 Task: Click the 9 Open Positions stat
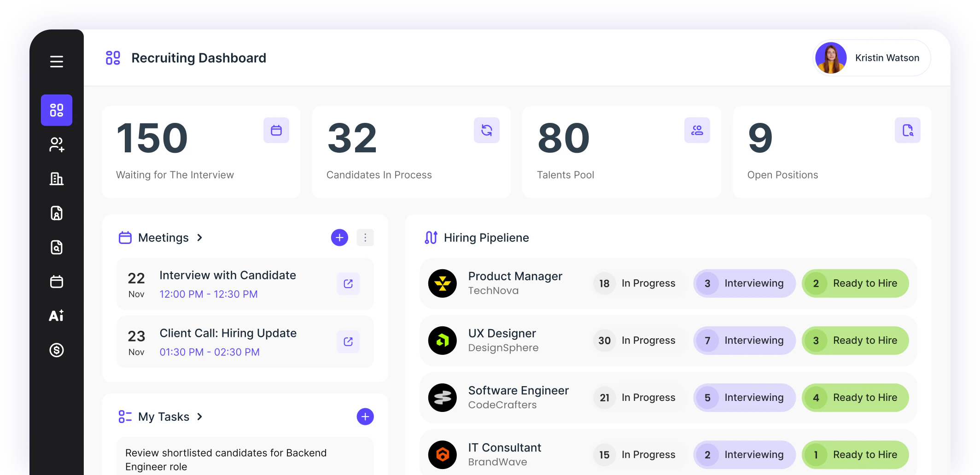[833, 152]
